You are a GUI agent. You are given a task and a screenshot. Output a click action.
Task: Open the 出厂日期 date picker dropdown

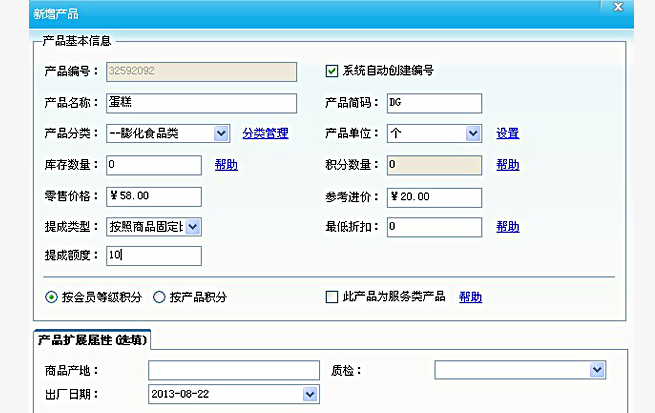[310, 394]
